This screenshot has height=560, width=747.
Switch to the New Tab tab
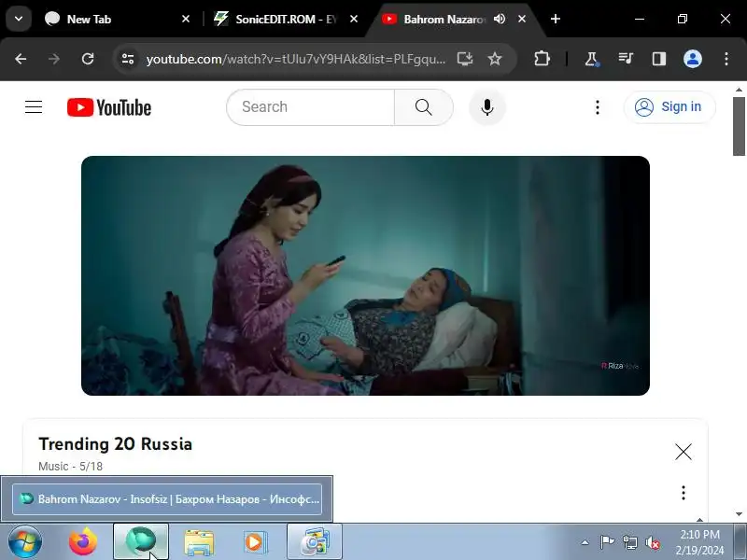coord(117,19)
